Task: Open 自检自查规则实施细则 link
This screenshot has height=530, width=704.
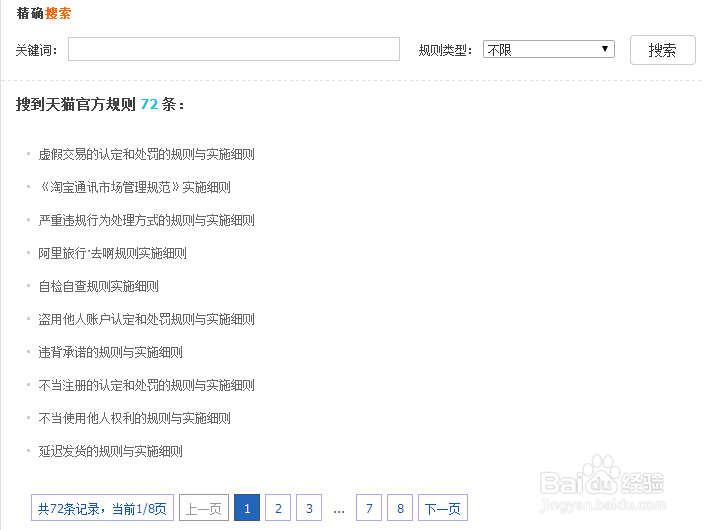Action: tap(98, 286)
